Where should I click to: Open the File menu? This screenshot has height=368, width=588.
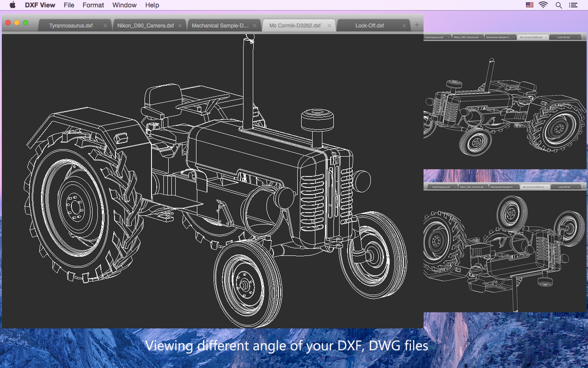coord(69,5)
